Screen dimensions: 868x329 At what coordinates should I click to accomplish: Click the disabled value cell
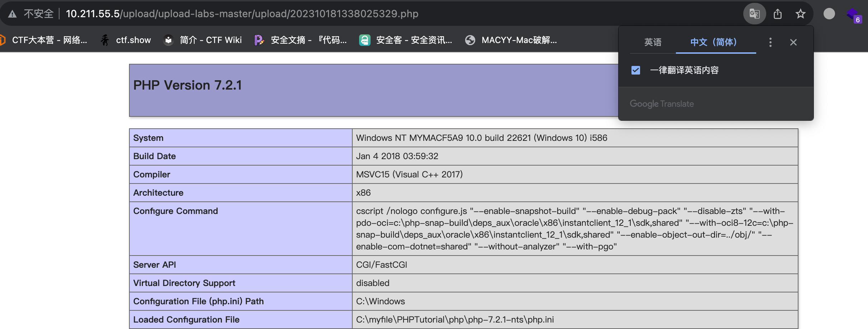(x=575, y=283)
